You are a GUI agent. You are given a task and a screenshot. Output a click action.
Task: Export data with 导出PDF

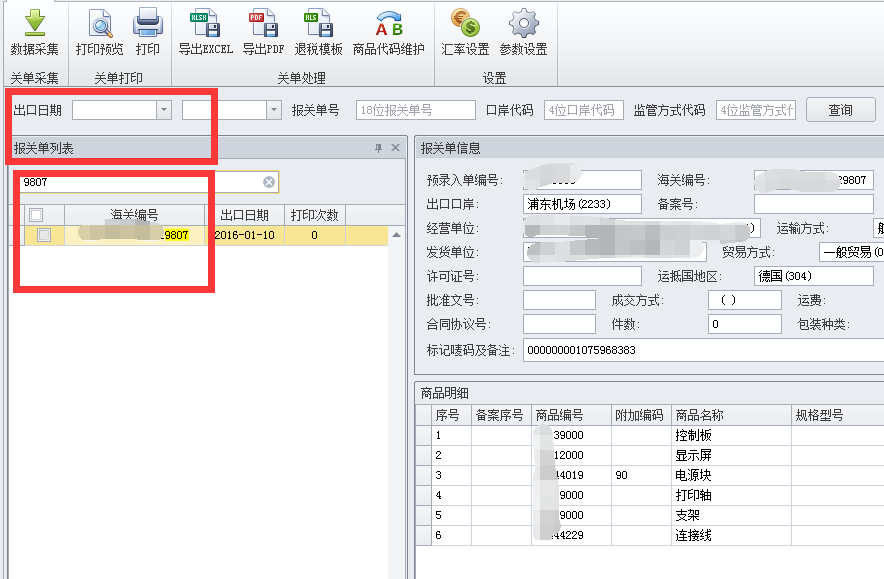[x=263, y=32]
